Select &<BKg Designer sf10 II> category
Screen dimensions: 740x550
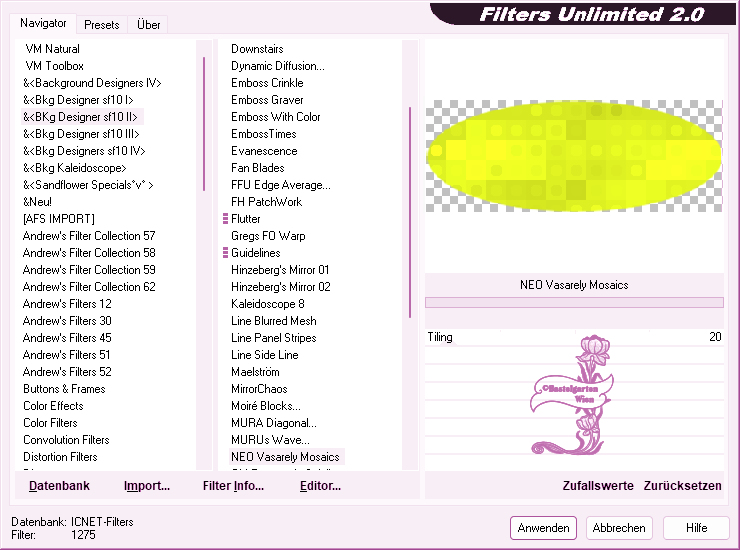coord(80,117)
